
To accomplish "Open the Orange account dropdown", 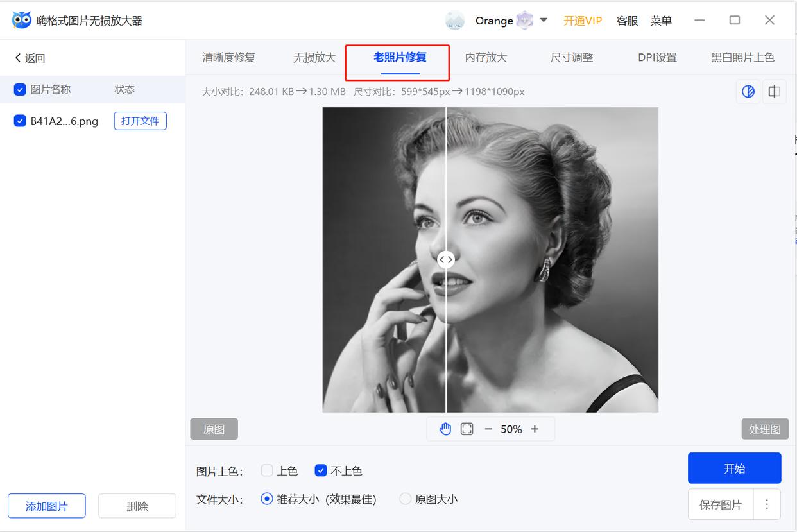I will [543, 20].
